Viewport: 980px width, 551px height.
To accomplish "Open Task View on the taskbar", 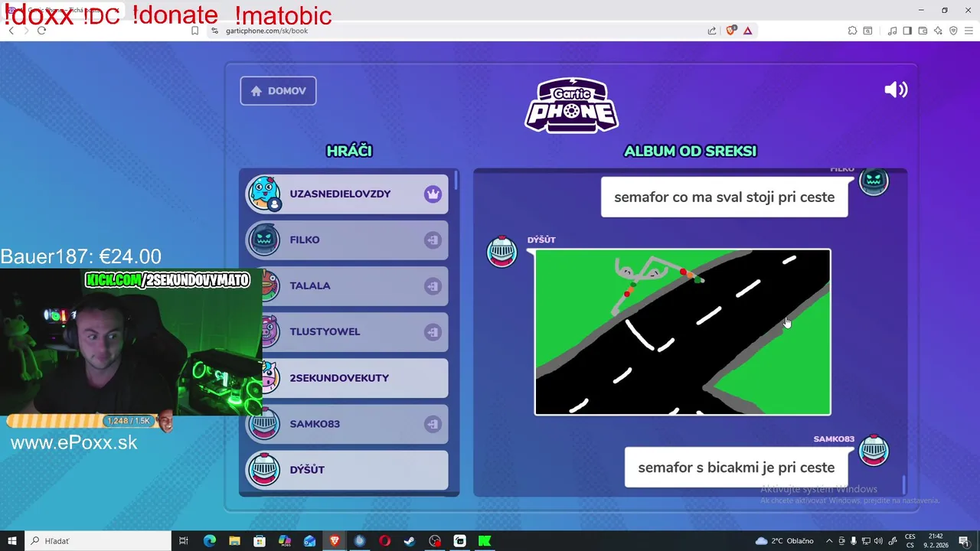I will click(184, 541).
